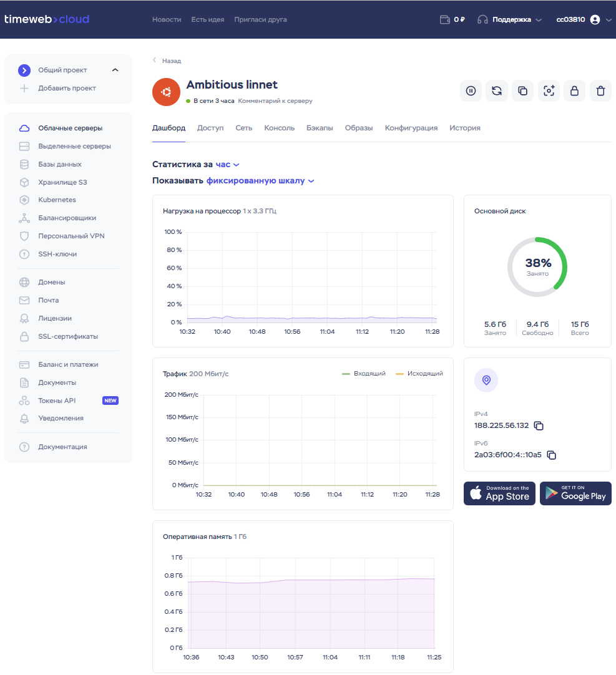Toggle the Входящий traffic legend entry
The image size is (616, 675).
coord(364,374)
